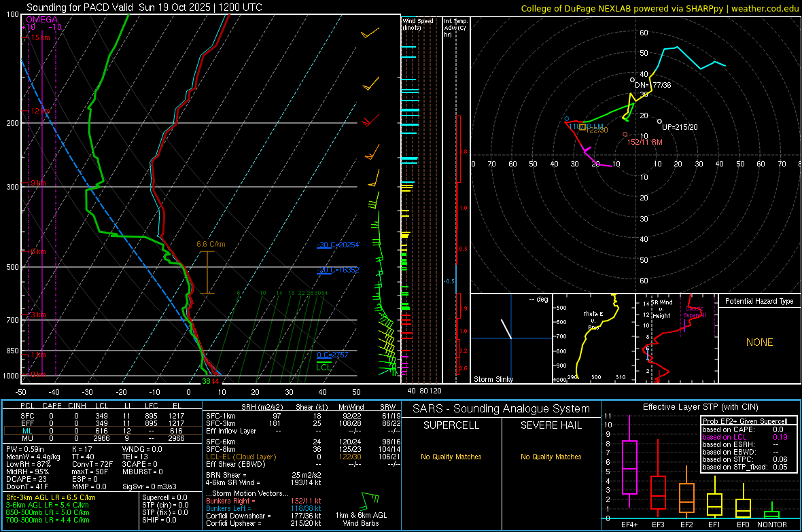This screenshot has height=532, width=802.
Task: Click the SFC-1km SRH row label
Action: tap(221, 416)
